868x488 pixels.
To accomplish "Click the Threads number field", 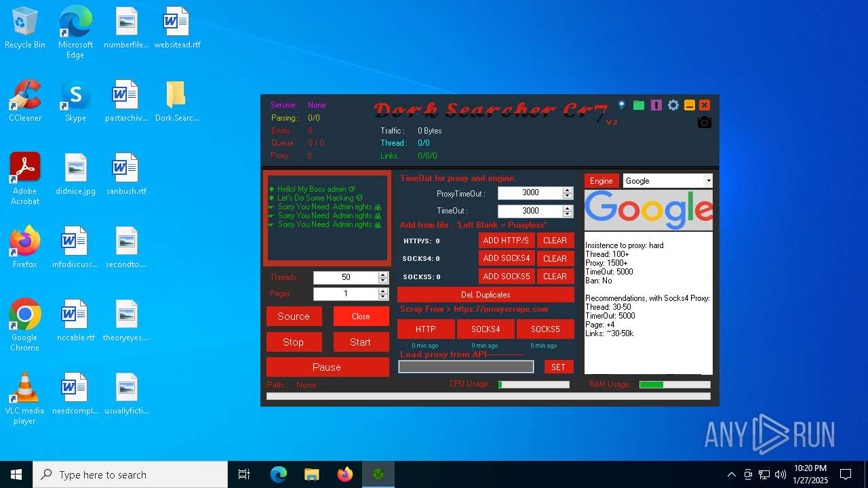I will (x=346, y=278).
